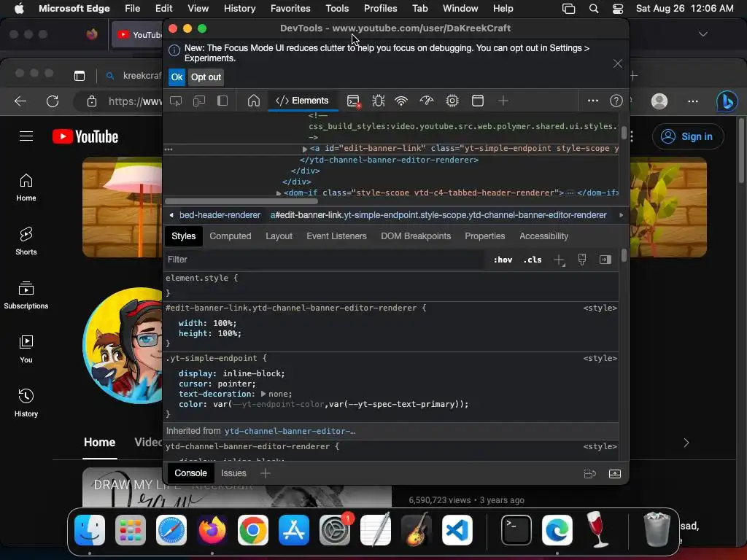Expand the quick view drawer
Image resolution: width=747 pixels, height=560 pixels.
[614, 474]
